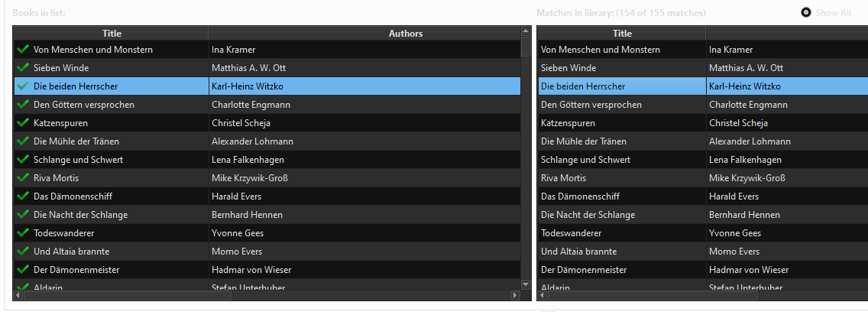Click green checkmark next to Todeswanderer
Viewport: 868px width, 315px height.
(x=22, y=232)
